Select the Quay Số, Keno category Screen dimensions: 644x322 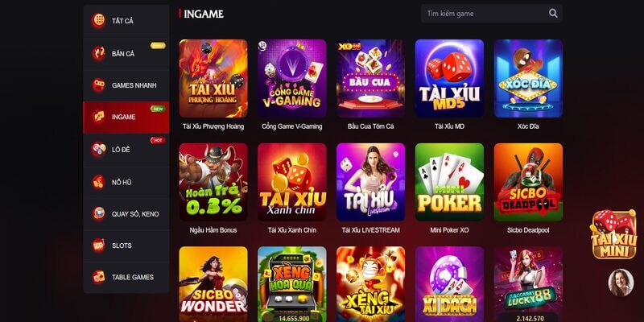click(126, 214)
